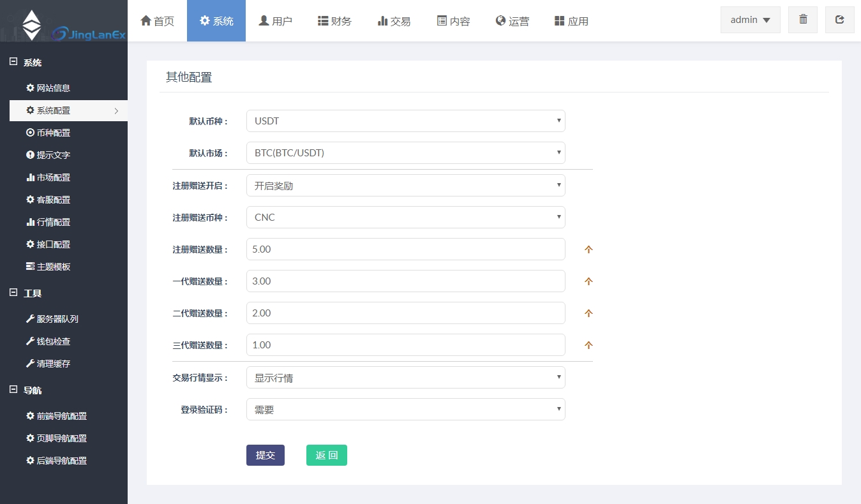Open 后端导航配置 in sidebar
This screenshot has width=861, height=504.
(56, 461)
